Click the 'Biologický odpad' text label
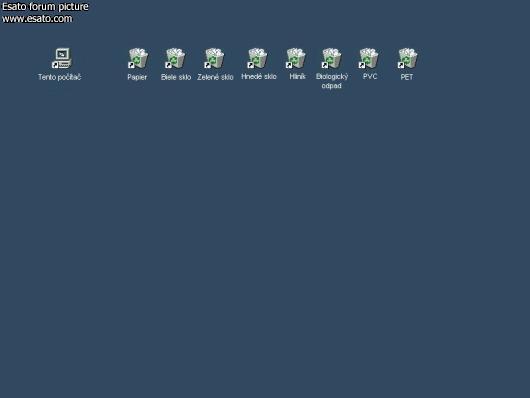The width and height of the screenshot is (530, 398). [332, 81]
